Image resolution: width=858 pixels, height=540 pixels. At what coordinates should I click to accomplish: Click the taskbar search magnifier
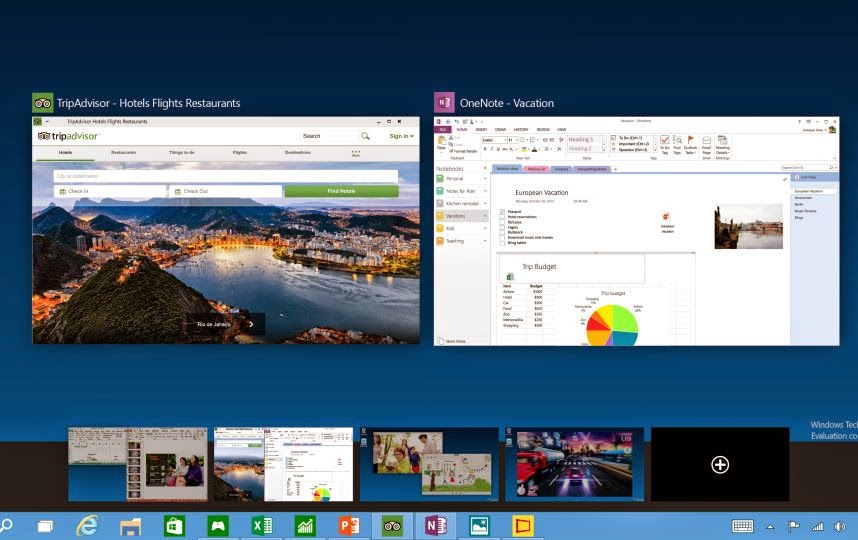pyautogui.click(x=6, y=526)
